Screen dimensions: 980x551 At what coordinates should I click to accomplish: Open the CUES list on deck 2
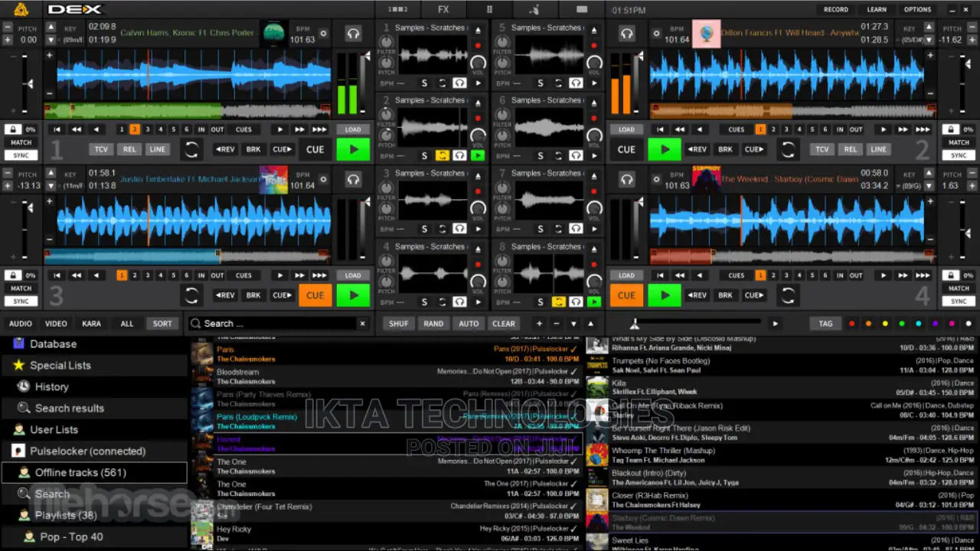[737, 129]
